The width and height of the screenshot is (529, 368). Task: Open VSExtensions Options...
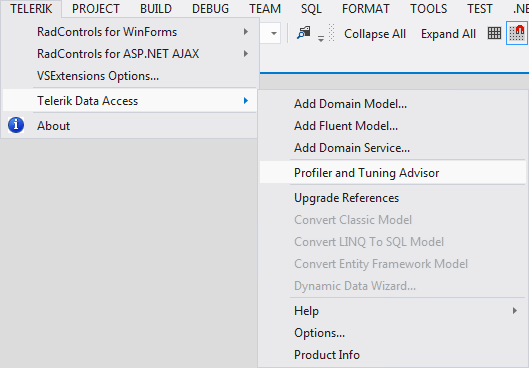pos(130,76)
